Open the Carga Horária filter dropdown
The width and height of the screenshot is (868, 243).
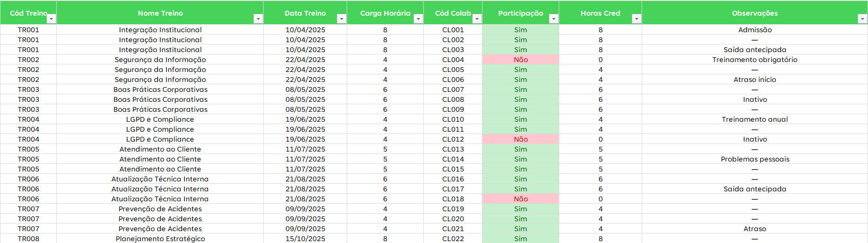(418, 19)
